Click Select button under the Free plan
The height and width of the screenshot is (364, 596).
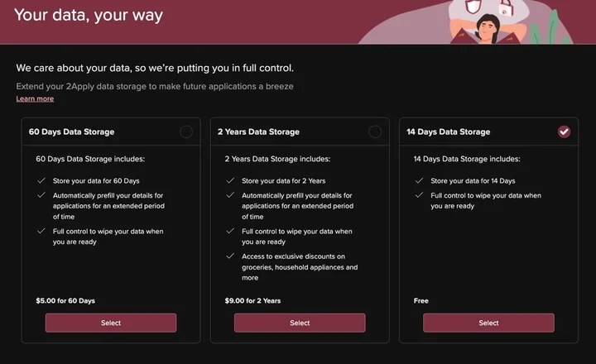click(x=488, y=323)
